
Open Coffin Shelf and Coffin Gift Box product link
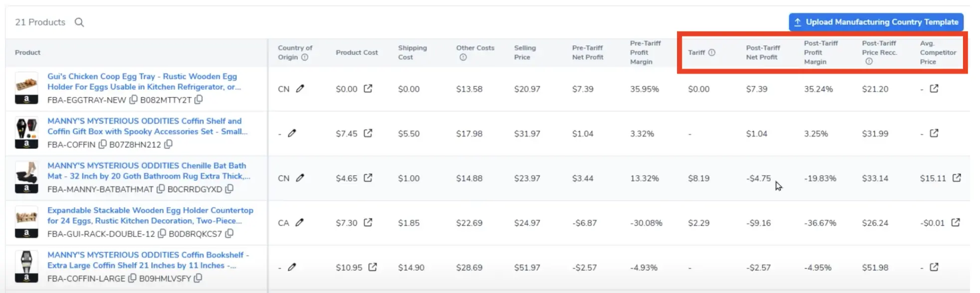pos(147,126)
